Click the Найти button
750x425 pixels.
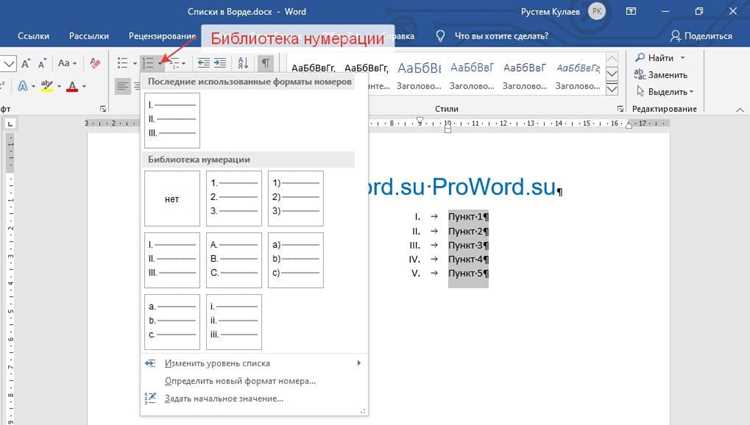[655, 58]
